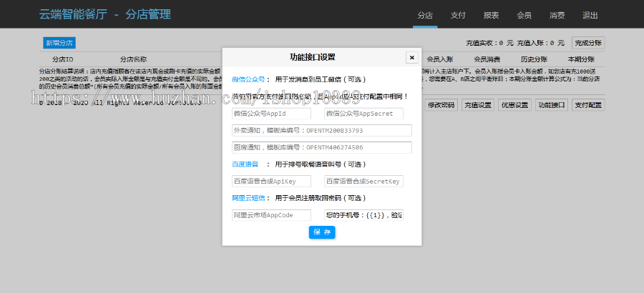The image size is (644, 293).
Task: Click the 会员消费 column header
Action: 487,59
